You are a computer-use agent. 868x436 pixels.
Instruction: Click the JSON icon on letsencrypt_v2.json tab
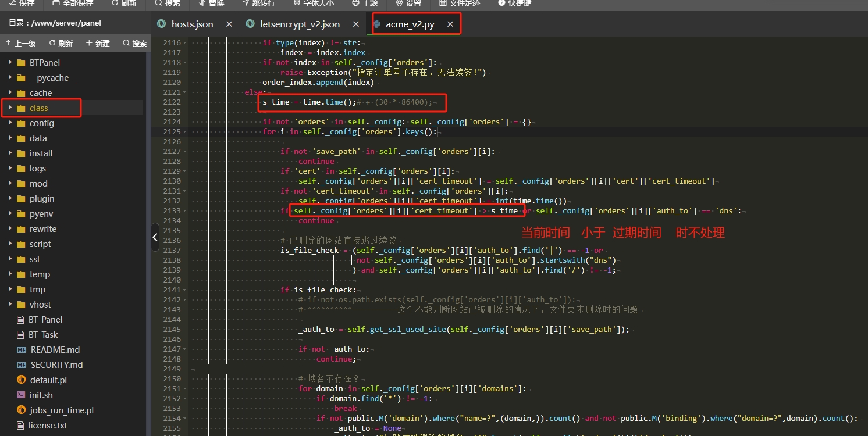click(250, 24)
